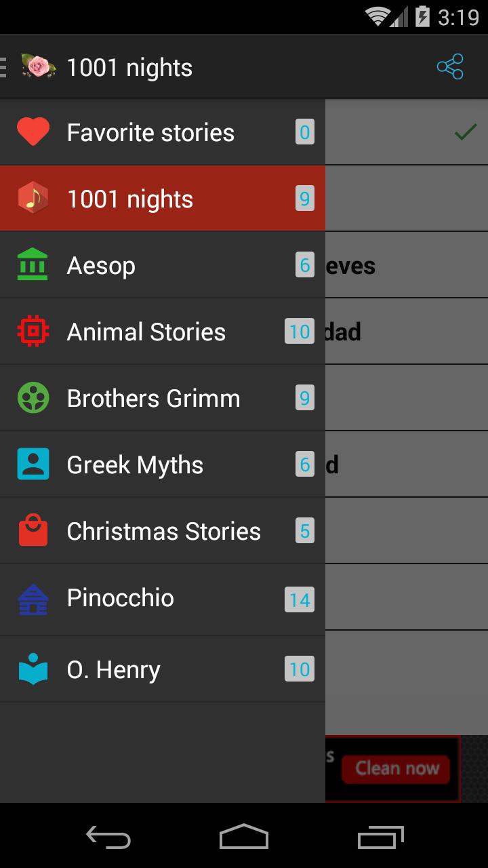Collapse the drawer with the hamburger icon
The width and height of the screenshot is (488, 868).
pos(4,67)
